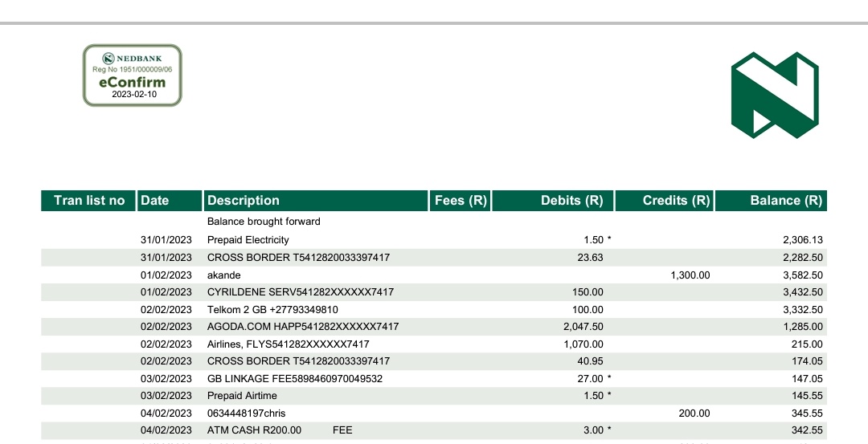Select the Description column header
The height and width of the screenshot is (444, 868).
(x=316, y=201)
